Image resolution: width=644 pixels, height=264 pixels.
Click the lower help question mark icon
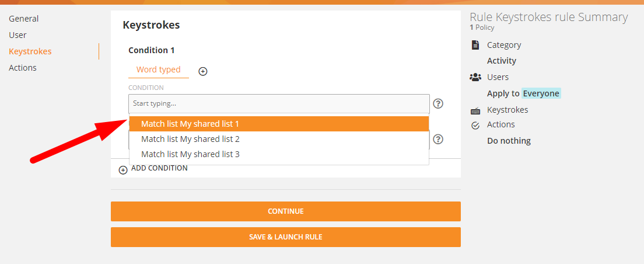pyautogui.click(x=438, y=139)
